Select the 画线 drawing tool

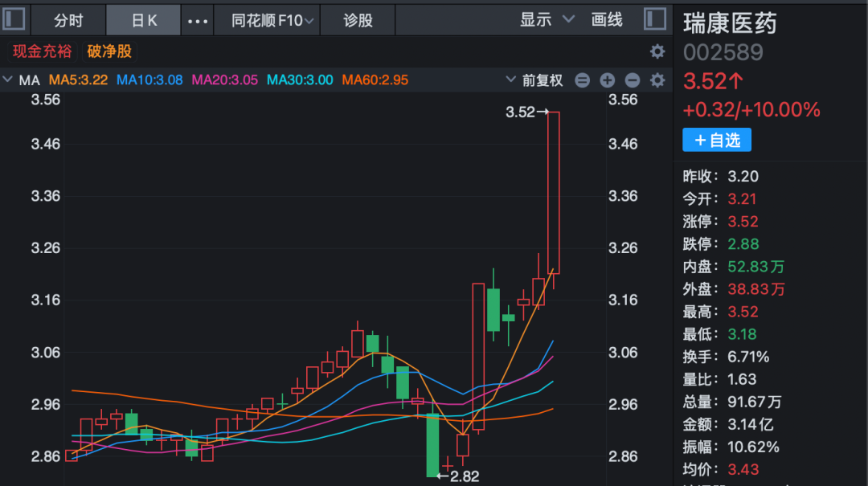tap(607, 18)
